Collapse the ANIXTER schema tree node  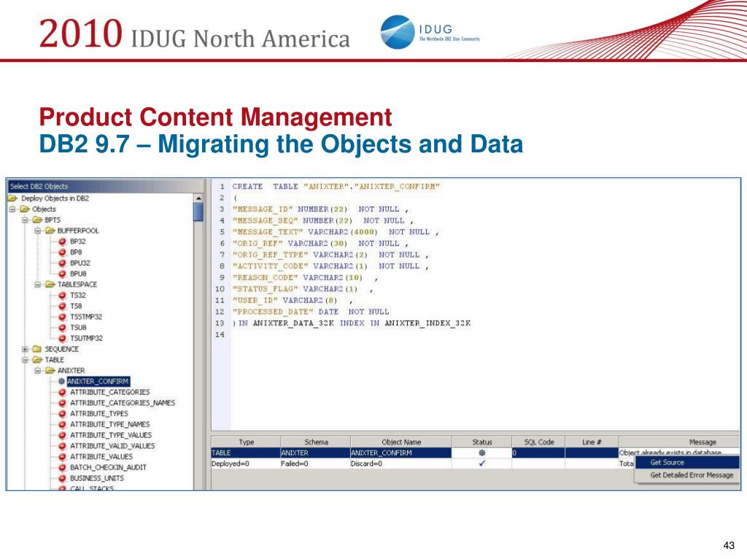[x=37, y=370]
